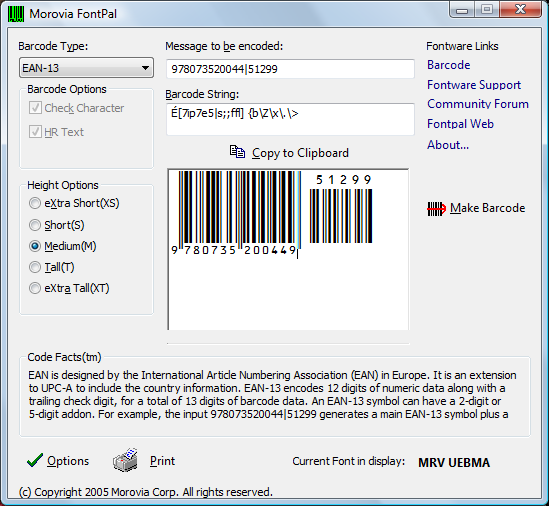Viewport: 549px width, 506px height.
Task: Click the red-arrow Make Barcode icon
Action: point(436,209)
